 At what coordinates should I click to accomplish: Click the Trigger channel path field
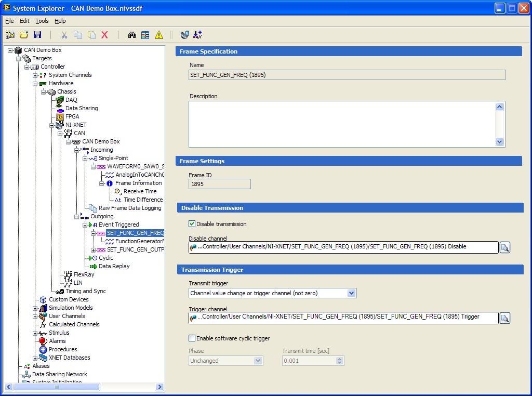(343, 318)
